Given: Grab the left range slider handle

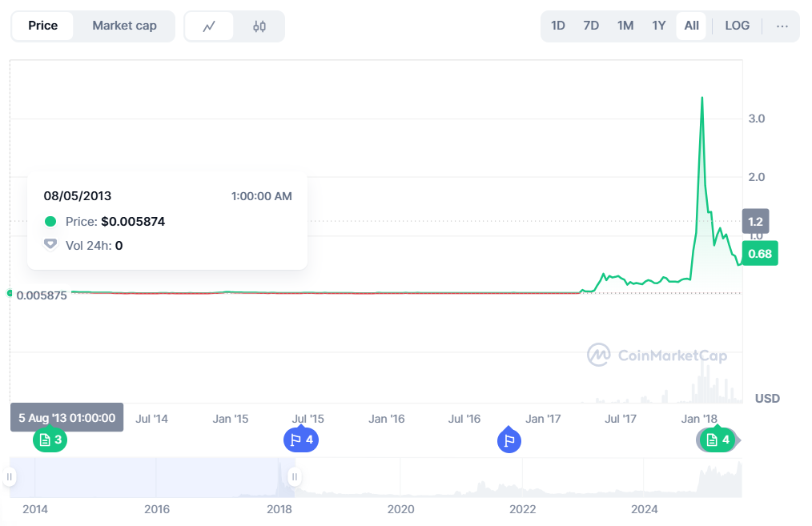Looking at the screenshot, I should [x=10, y=477].
